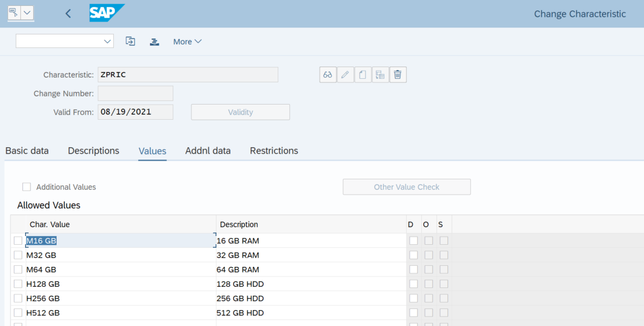The height and width of the screenshot is (326, 644).
Task: Click the 32 GB RAM description cell
Action: tap(311, 255)
